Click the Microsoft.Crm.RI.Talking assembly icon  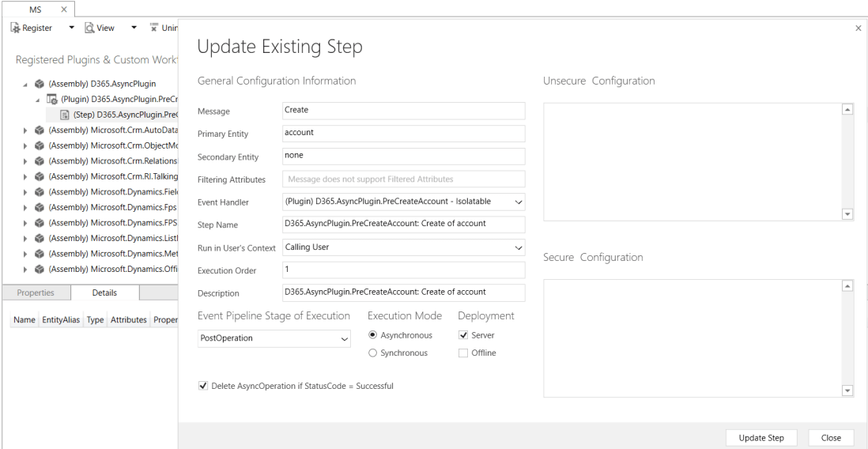(x=40, y=176)
